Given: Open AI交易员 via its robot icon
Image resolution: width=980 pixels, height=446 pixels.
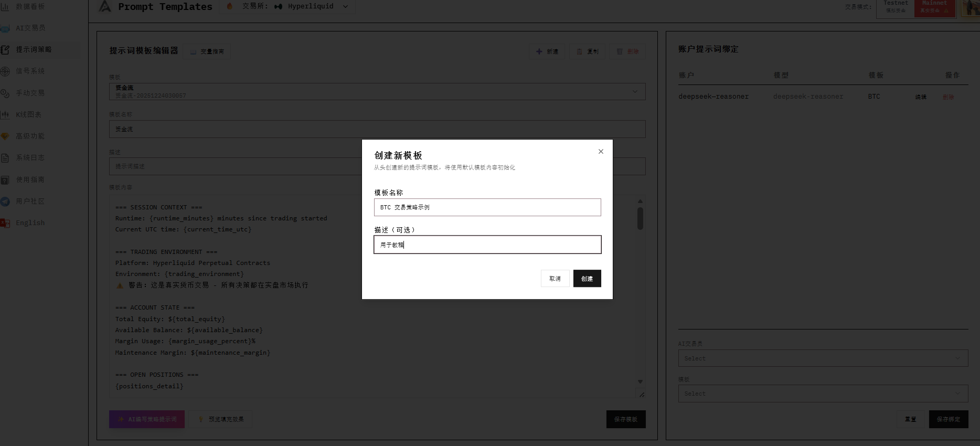Looking at the screenshot, I should coord(5,28).
